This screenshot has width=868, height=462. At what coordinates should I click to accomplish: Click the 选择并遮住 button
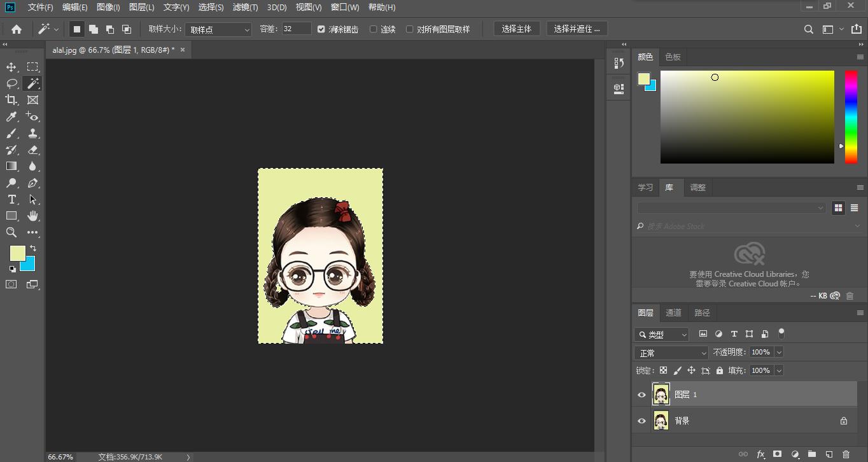pyautogui.click(x=577, y=28)
